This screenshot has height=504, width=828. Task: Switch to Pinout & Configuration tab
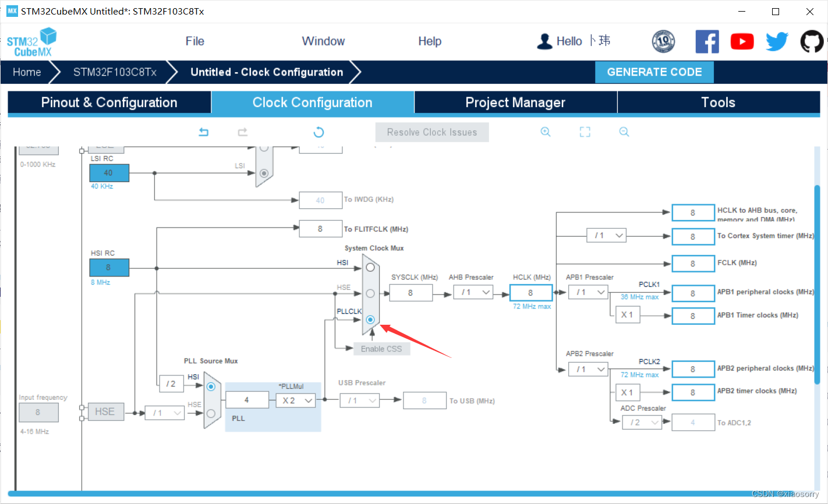point(109,102)
